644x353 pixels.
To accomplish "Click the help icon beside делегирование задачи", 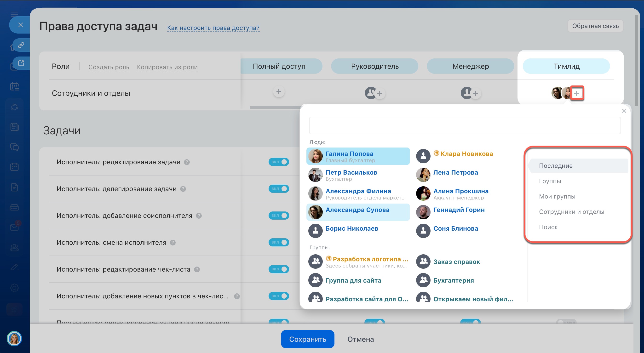I will (x=183, y=189).
